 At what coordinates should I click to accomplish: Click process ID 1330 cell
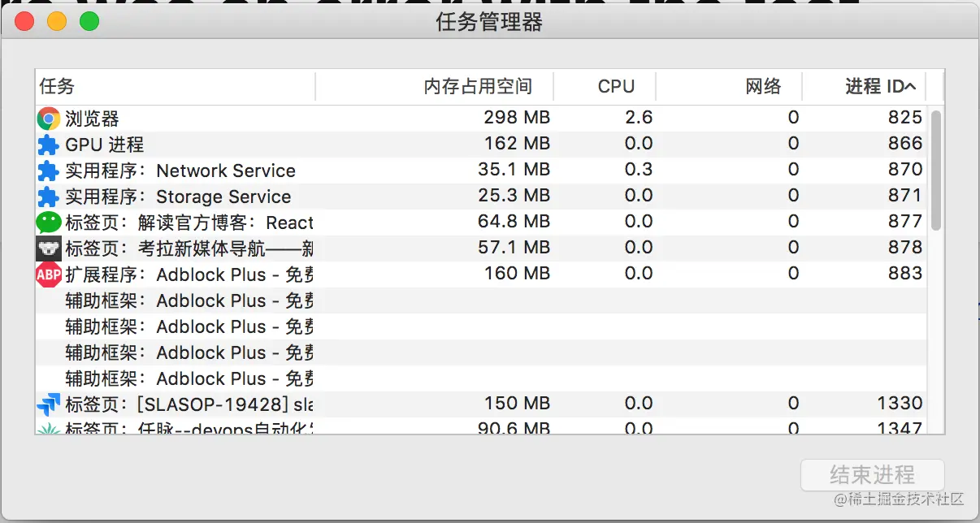[x=900, y=404]
